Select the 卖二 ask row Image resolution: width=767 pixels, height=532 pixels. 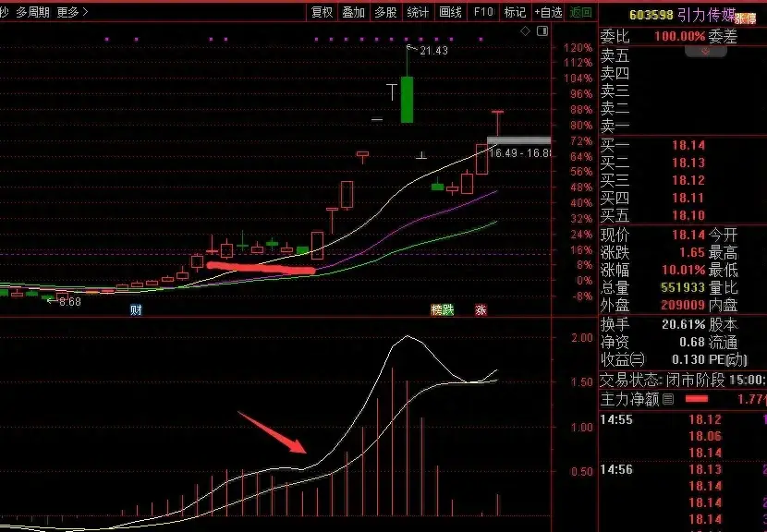[683, 109]
